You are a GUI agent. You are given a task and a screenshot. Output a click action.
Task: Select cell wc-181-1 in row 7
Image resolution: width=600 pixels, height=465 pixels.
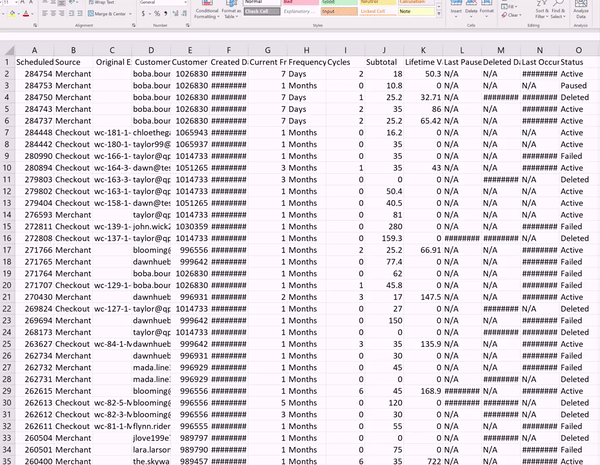[112, 132]
